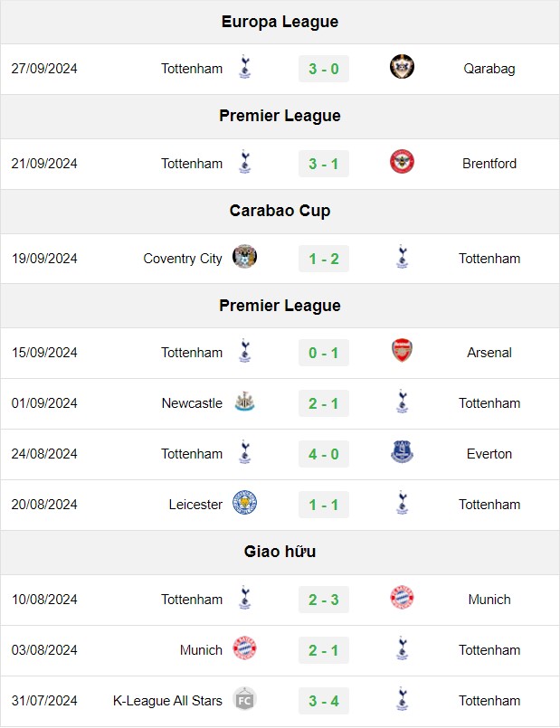
Task: Click the Newcastle club badge
Action: 244,402
